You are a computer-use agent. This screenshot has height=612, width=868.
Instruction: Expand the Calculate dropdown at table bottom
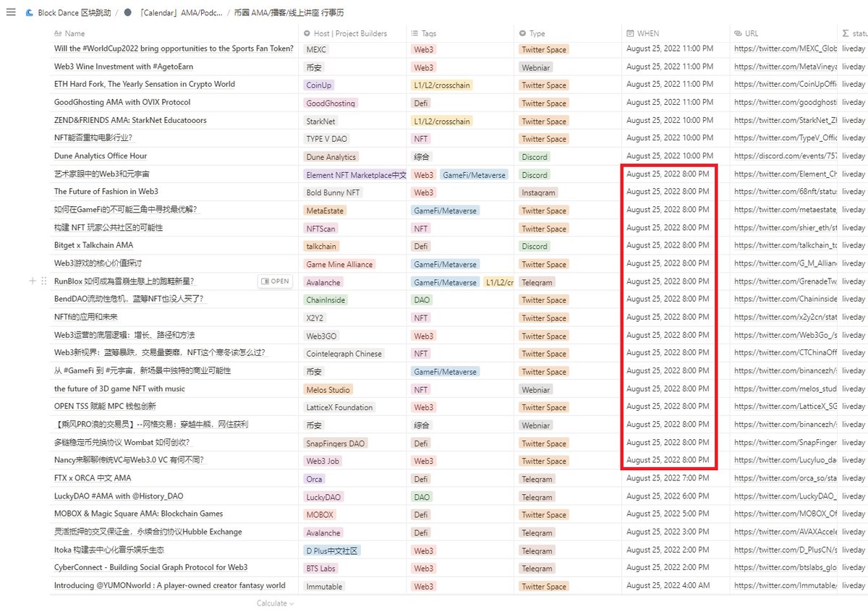tap(275, 603)
